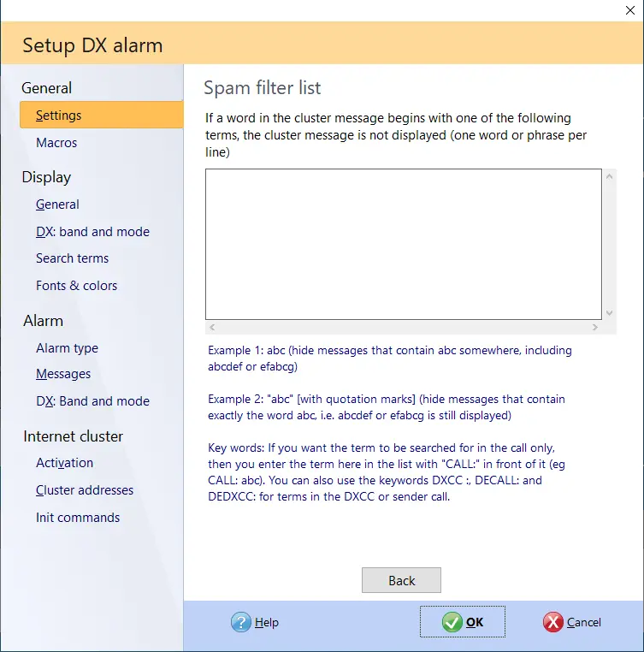This screenshot has height=652, width=644.
Task: Open the Macros page
Action: tap(56, 143)
